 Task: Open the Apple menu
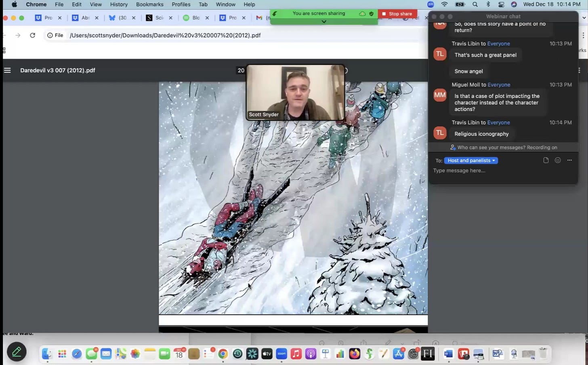(x=14, y=4)
